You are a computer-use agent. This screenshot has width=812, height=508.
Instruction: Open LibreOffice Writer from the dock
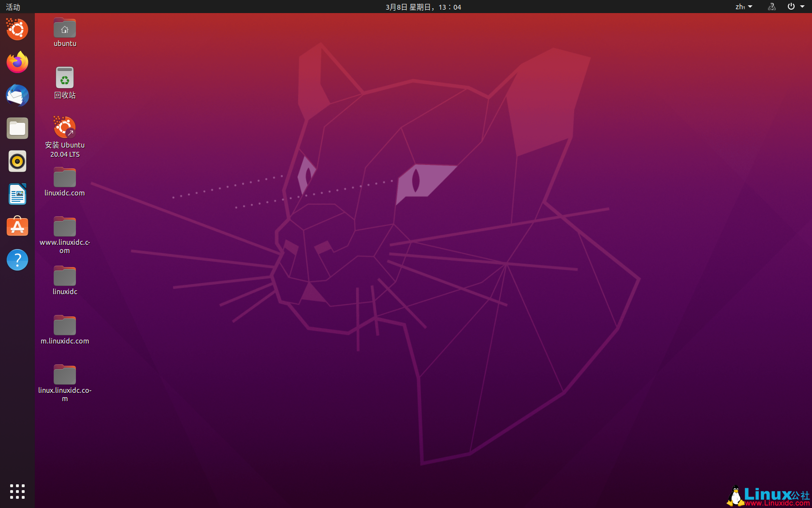17,194
